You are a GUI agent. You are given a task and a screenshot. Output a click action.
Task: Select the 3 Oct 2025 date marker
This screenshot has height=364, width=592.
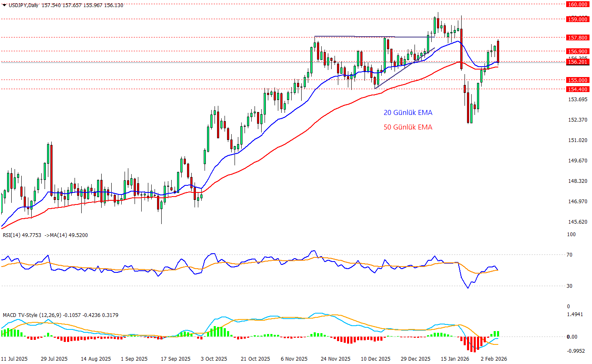click(214, 359)
